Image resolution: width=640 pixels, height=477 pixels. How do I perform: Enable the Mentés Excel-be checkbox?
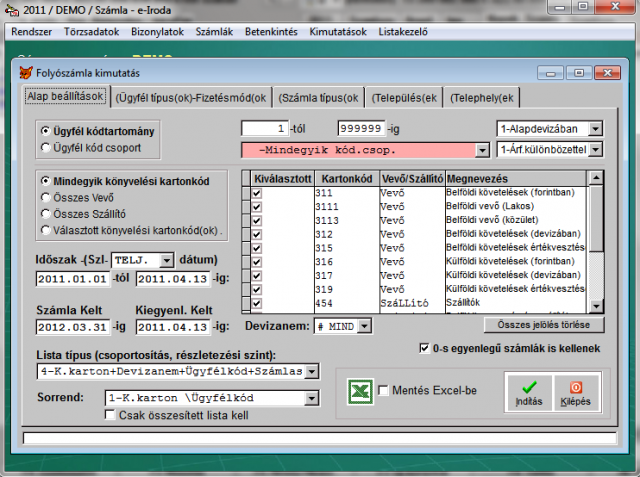383,390
